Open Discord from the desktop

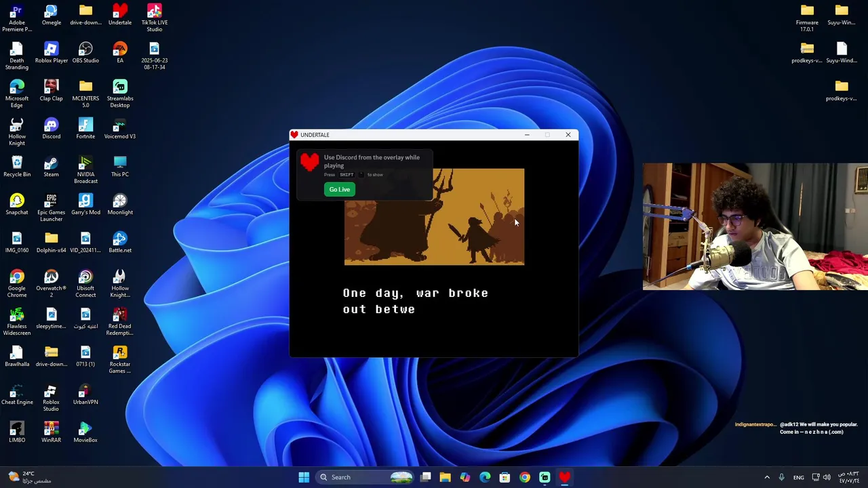coord(52,129)
